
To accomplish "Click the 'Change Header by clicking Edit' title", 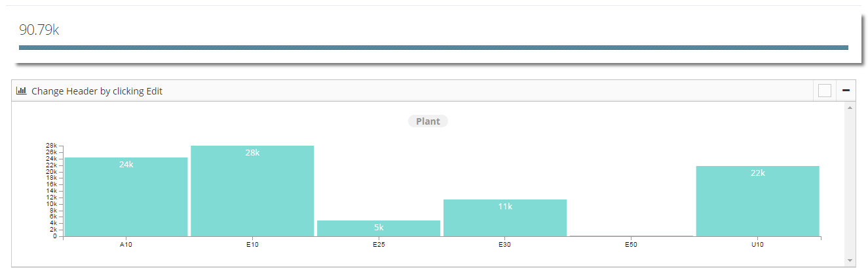I will coord(97,91).
